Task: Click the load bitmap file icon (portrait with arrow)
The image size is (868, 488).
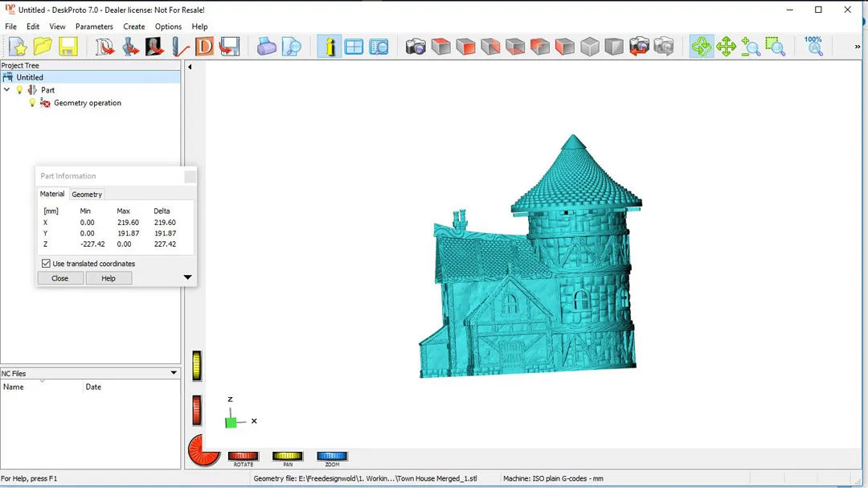Action: 154,47
